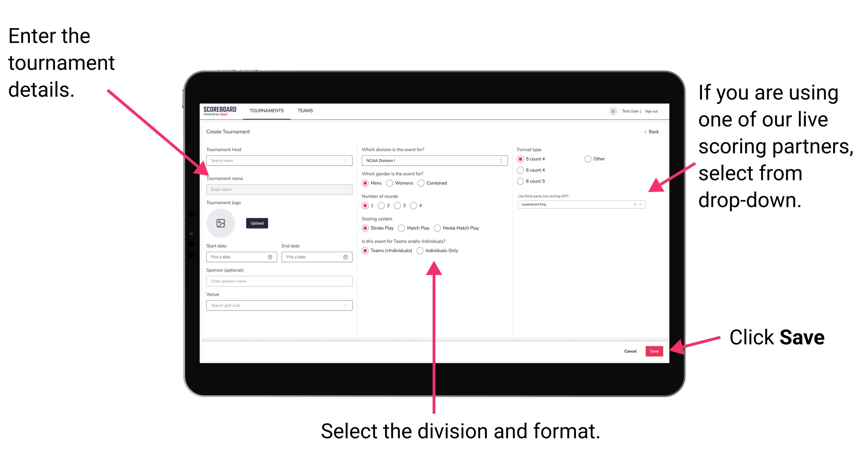Click the Upload tournament logo button

(256, 223)
